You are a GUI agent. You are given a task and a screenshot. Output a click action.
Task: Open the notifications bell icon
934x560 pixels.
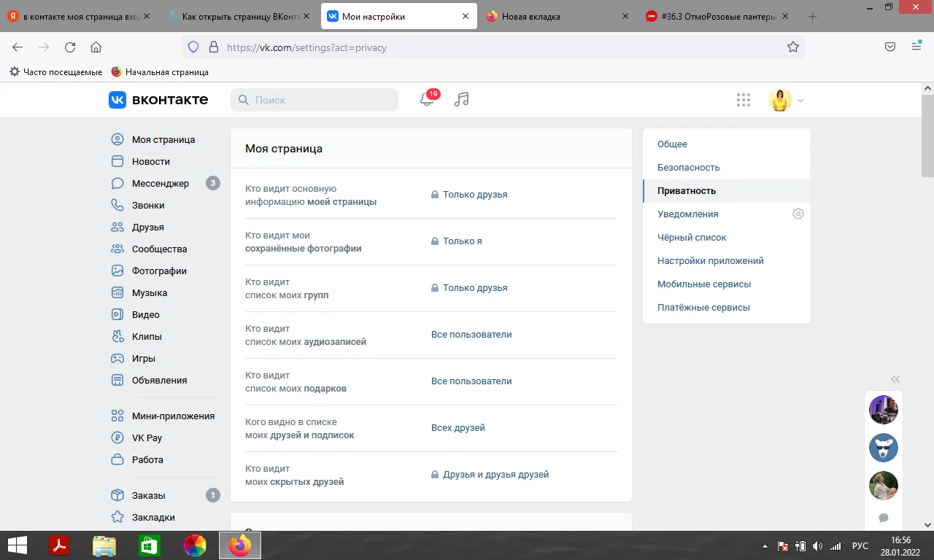(x=427, y=100)
